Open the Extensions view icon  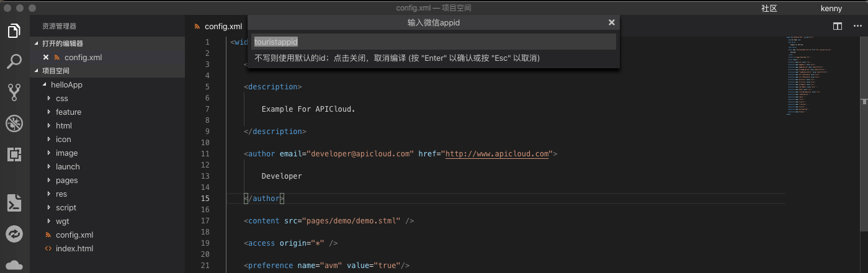pyautogui.click(x=14, y=154)
